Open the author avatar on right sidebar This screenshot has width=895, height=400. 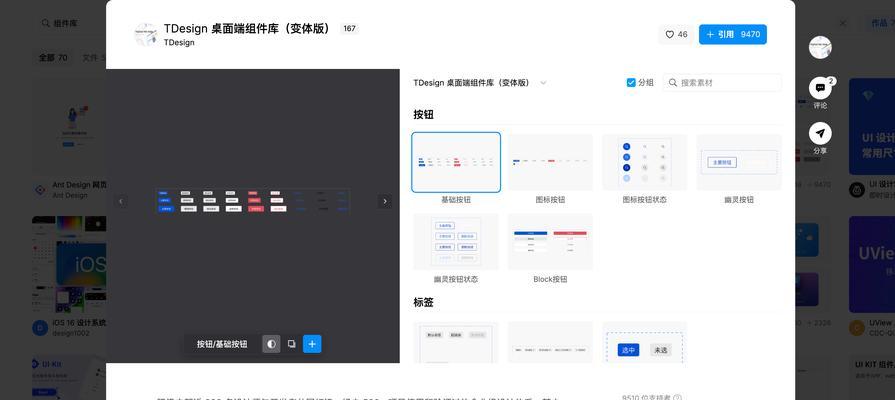tap(820, 47)
